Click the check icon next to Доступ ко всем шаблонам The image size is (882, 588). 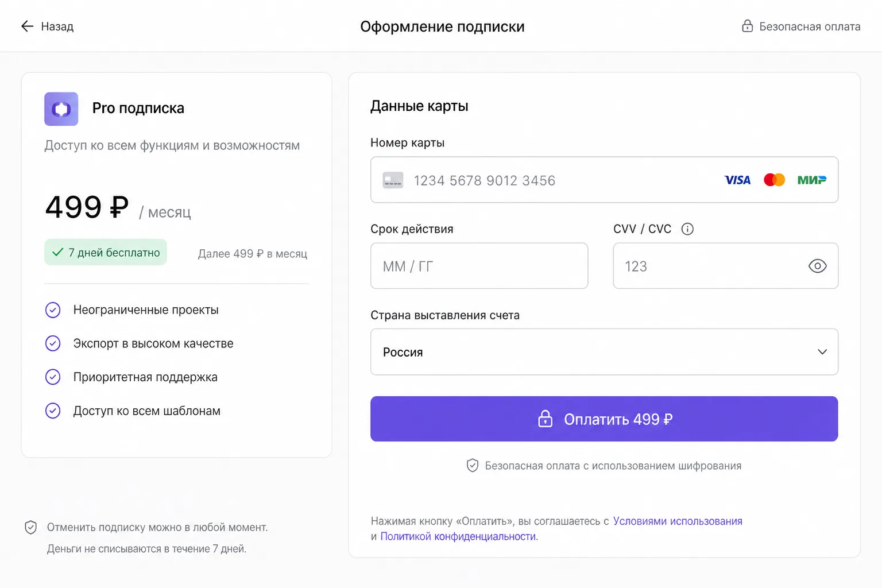[53, 411]
